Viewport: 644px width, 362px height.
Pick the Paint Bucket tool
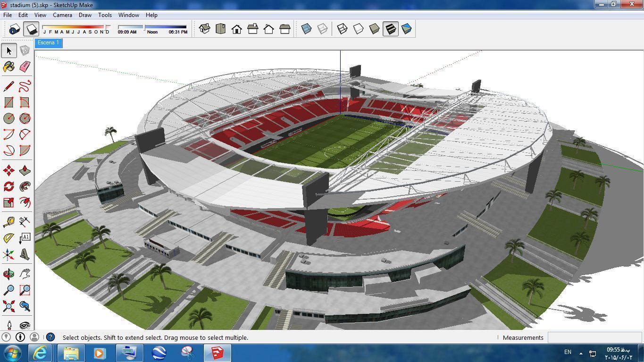(x=9, y=67)
